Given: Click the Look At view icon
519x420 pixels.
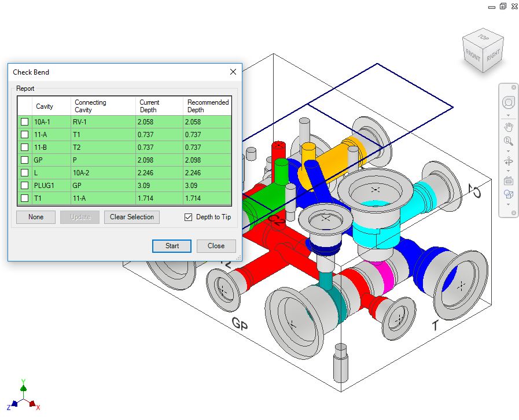Looking at the screenshot, I should coord(508,181).
